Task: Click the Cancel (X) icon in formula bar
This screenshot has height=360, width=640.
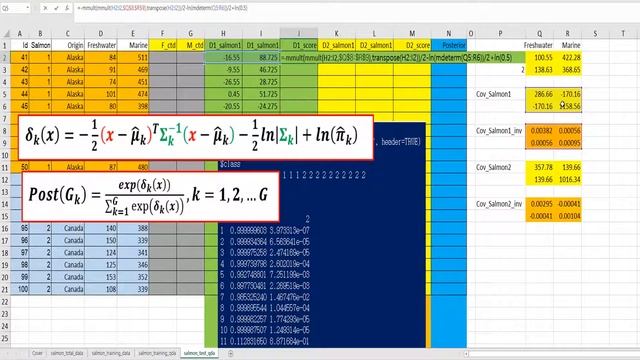Action: pyautogui.click(x=45, y=8)
